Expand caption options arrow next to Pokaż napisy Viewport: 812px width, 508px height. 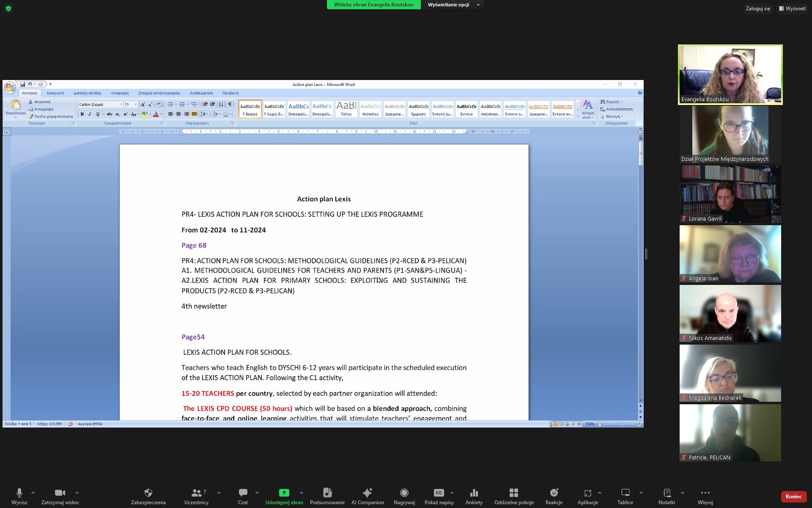click(452, 493)
